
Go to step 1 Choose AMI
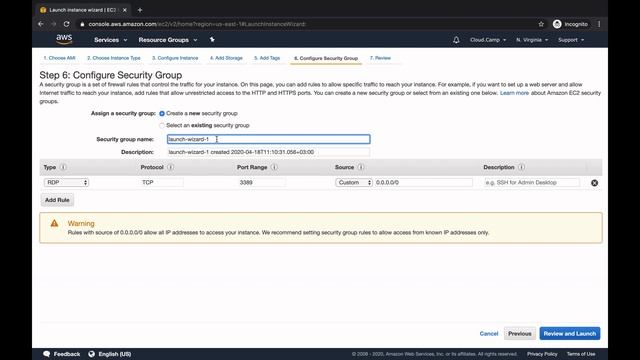pyautogui.click(x=60, y=58)
